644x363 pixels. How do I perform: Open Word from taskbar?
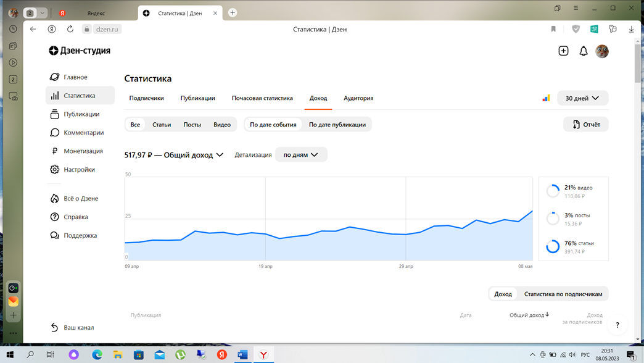(x=242, y=354)
